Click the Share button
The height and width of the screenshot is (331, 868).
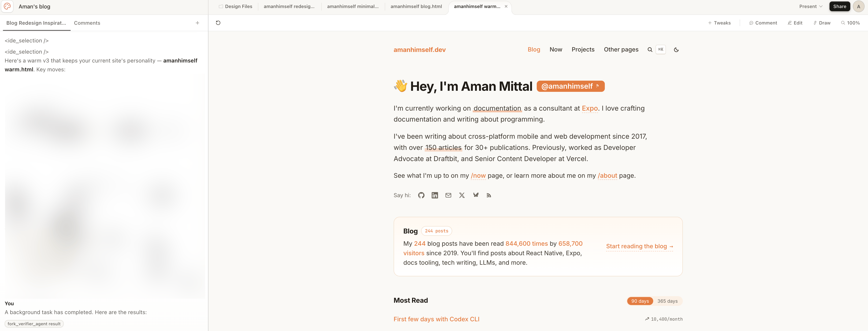click(839, 6)
